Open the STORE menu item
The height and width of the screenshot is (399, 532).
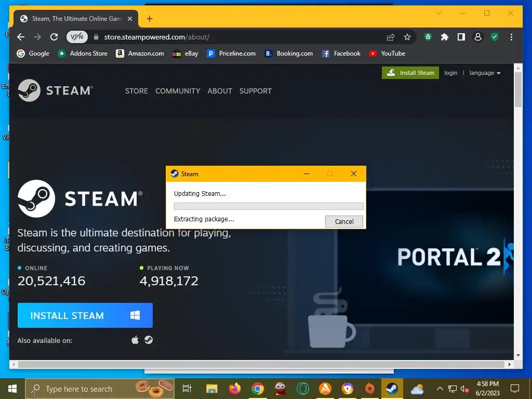[x=137, y=91]
